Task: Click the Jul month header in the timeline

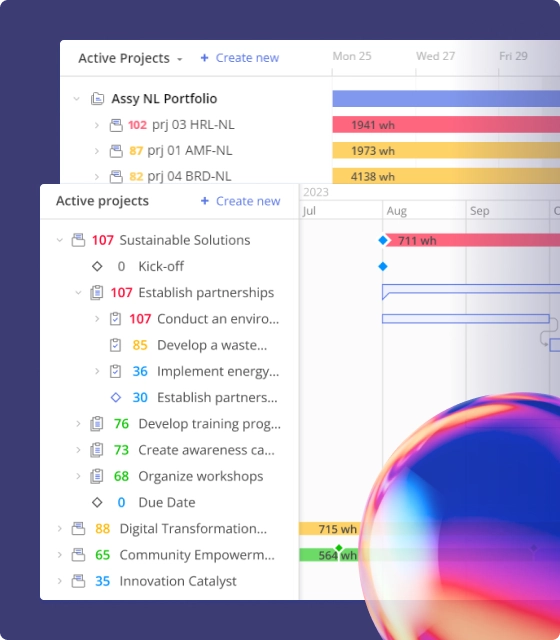Action: tap(309, 211)
